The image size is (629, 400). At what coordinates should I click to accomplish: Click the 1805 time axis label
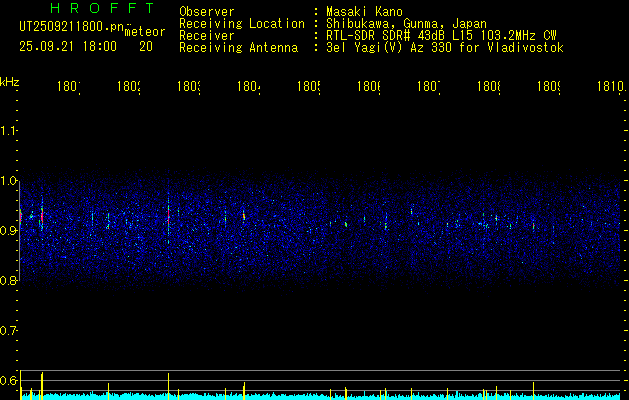coord(308,86)
